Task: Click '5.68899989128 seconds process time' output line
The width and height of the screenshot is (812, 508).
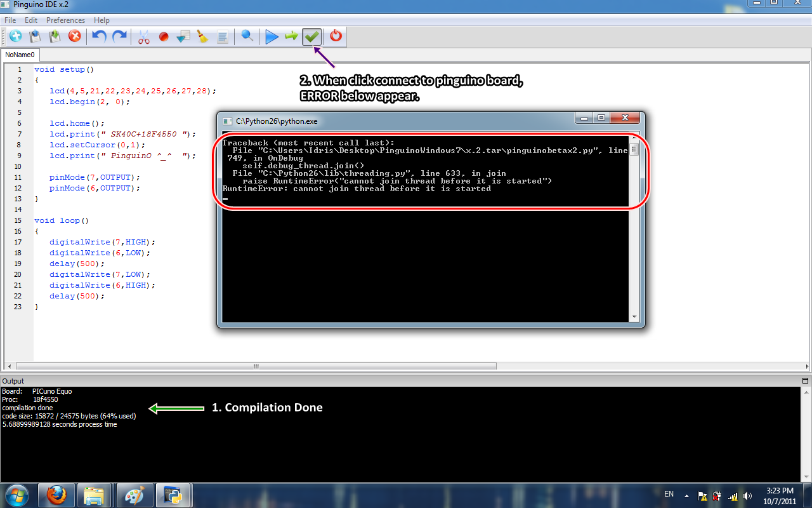Action: tap(60, 424)
